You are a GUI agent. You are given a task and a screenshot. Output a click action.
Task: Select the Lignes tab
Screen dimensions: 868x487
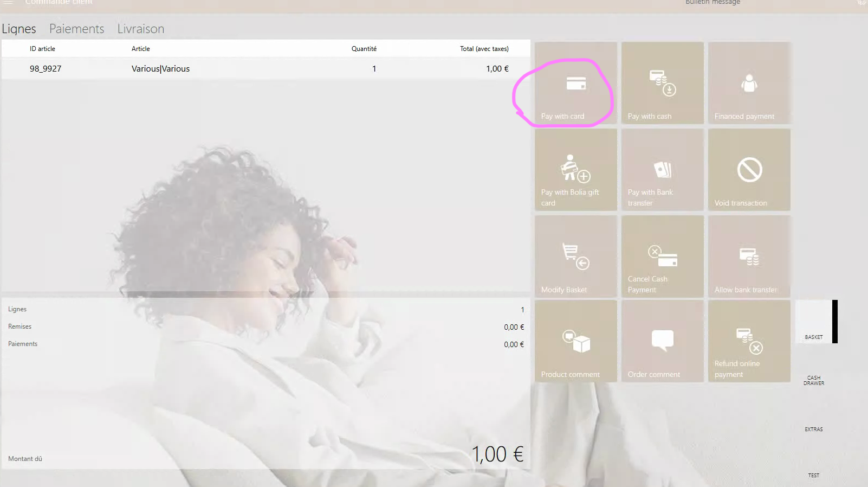(19, 29)
